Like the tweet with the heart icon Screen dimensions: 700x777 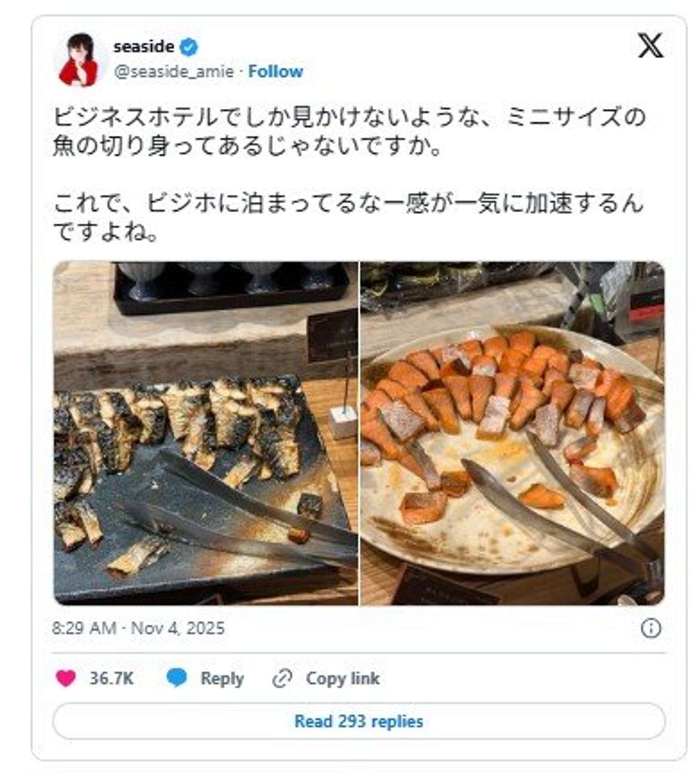pos(66,678)
